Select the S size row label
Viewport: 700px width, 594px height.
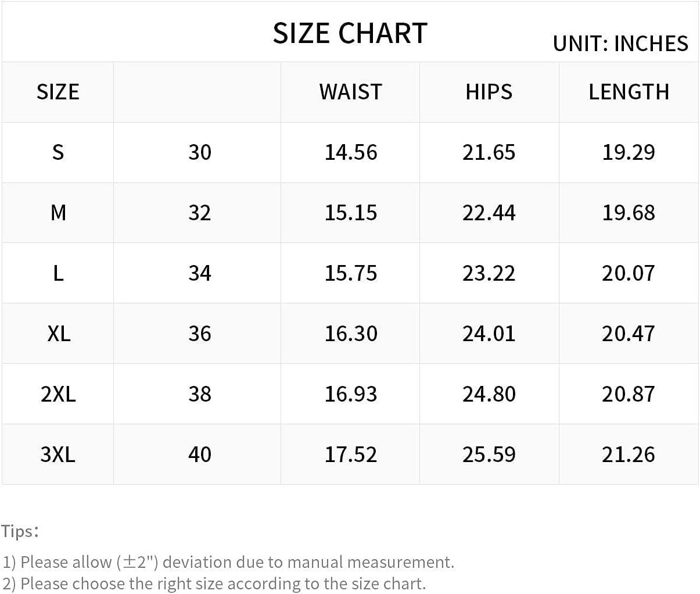[x=58, y=152]
